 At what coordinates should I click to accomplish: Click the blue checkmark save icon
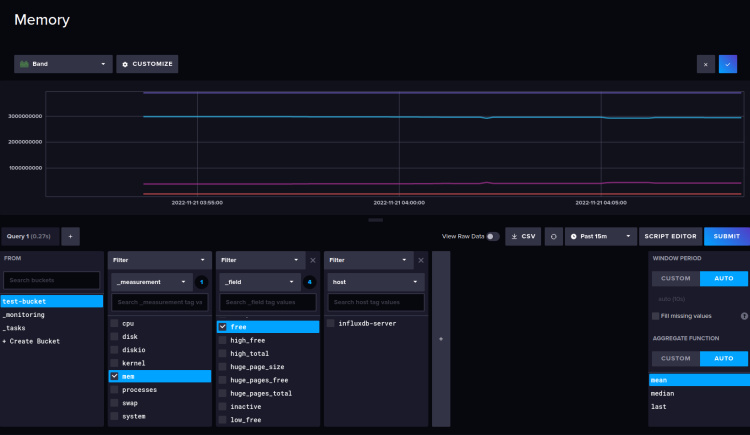727,64
